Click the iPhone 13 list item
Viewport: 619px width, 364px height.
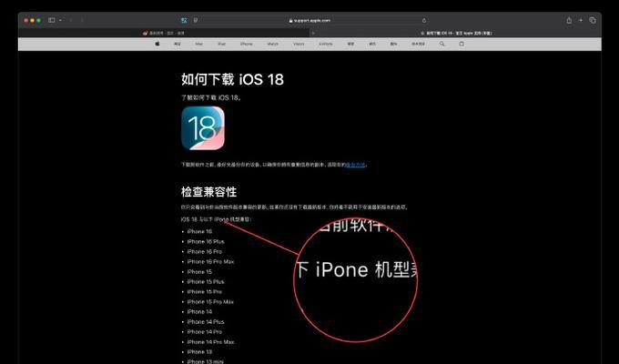[199, 352]
